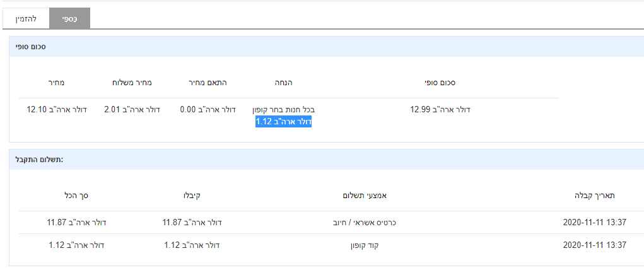Click the תשלום התקבל section header bar
The height and width of the screenshot is (270, 644).
click(x=325, y=160)
